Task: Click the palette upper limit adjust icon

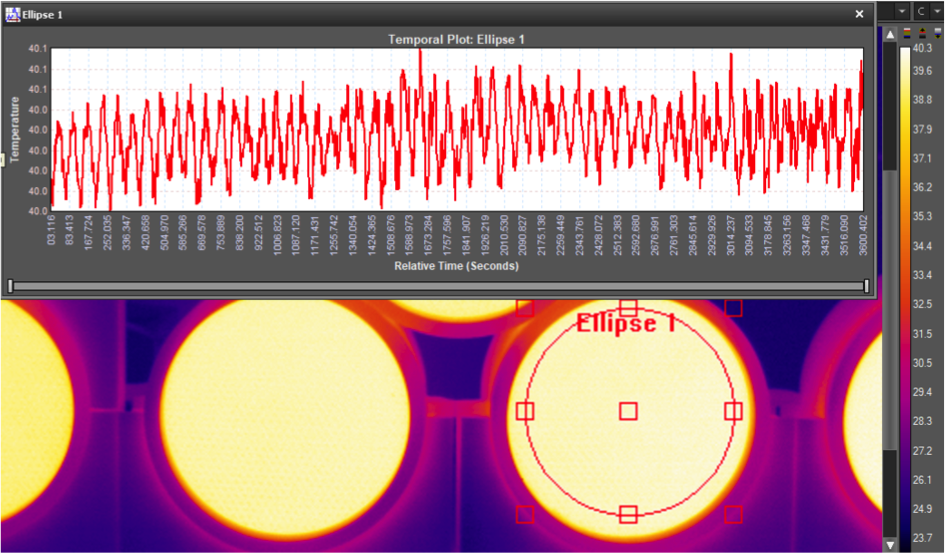Action: [923, 33]
